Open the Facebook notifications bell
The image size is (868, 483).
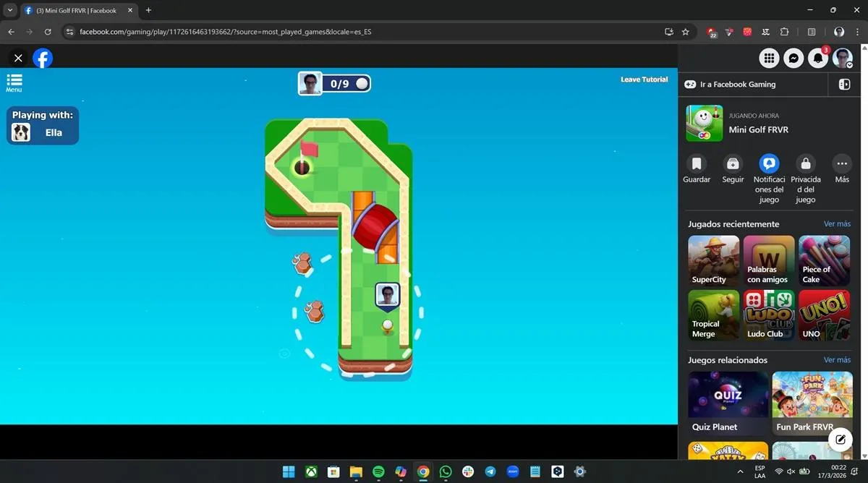[817, 58]
